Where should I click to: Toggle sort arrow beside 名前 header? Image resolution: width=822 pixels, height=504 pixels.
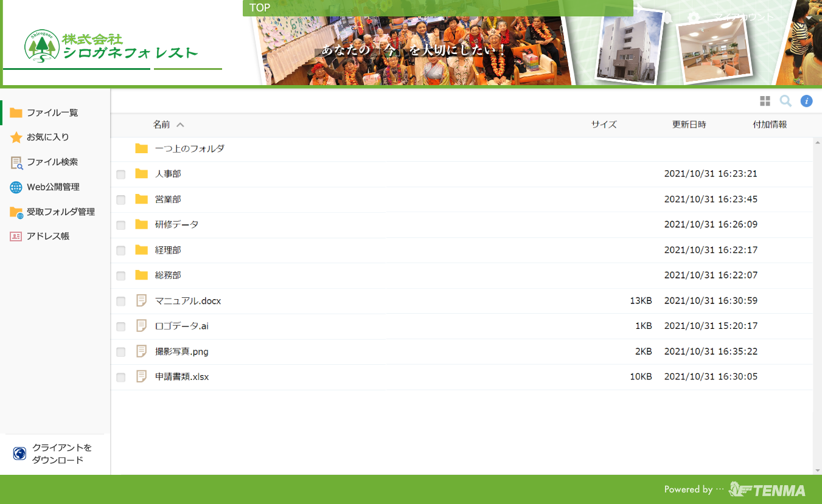click(180, 125)
